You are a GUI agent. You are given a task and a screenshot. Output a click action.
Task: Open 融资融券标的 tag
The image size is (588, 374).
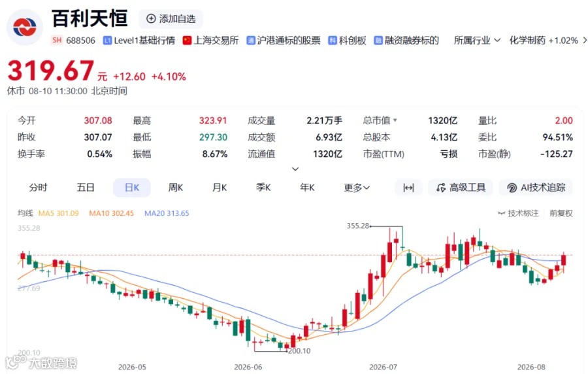(x=406, y=41)
